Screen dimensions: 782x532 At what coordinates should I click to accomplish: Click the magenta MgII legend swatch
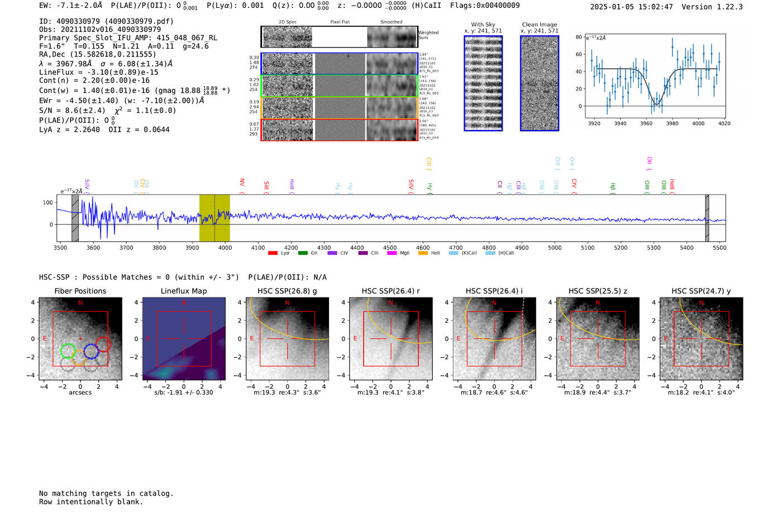pyautogui.click(x=392, y=253)
